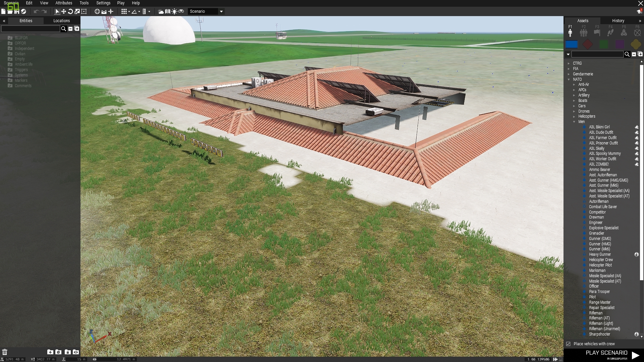The height and width of the screenshot is (362, 644).
Task: Select the translation (move) widget tool
Action: 64,11
